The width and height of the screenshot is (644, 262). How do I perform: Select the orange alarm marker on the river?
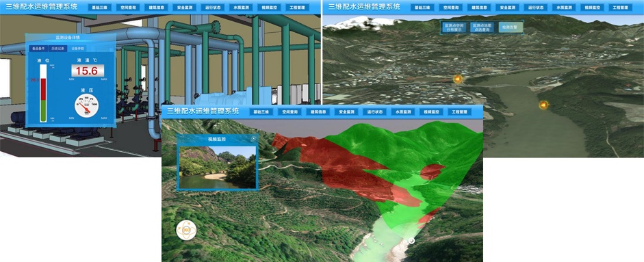tap(543, 105)
